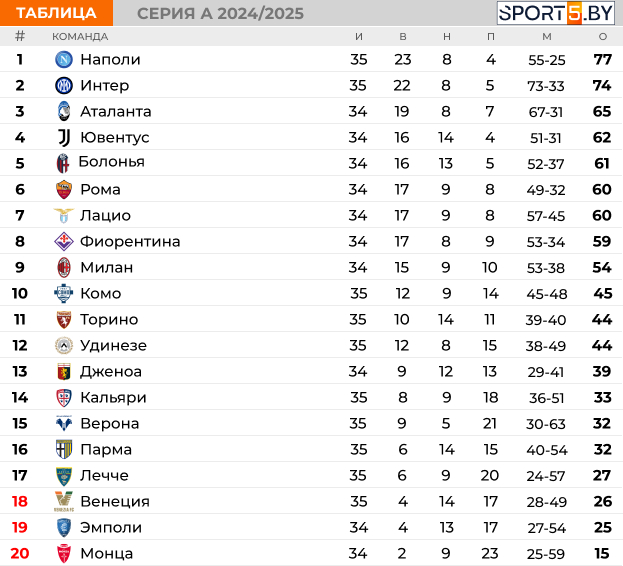Sort by the О points column header
Image resolution: width=623 pixels, height=566 pixels.
pyautogui.click(x=603, y=37)
